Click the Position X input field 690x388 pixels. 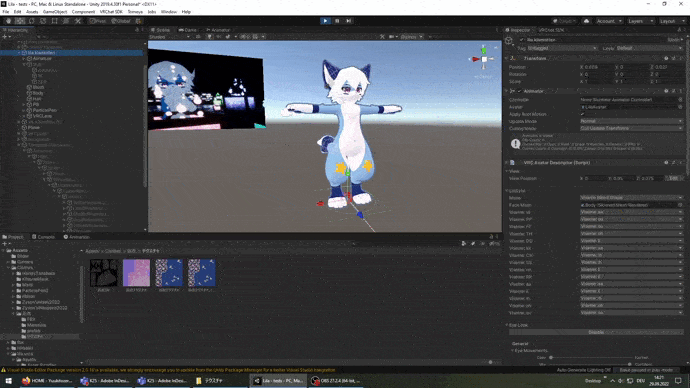(598, 67)
